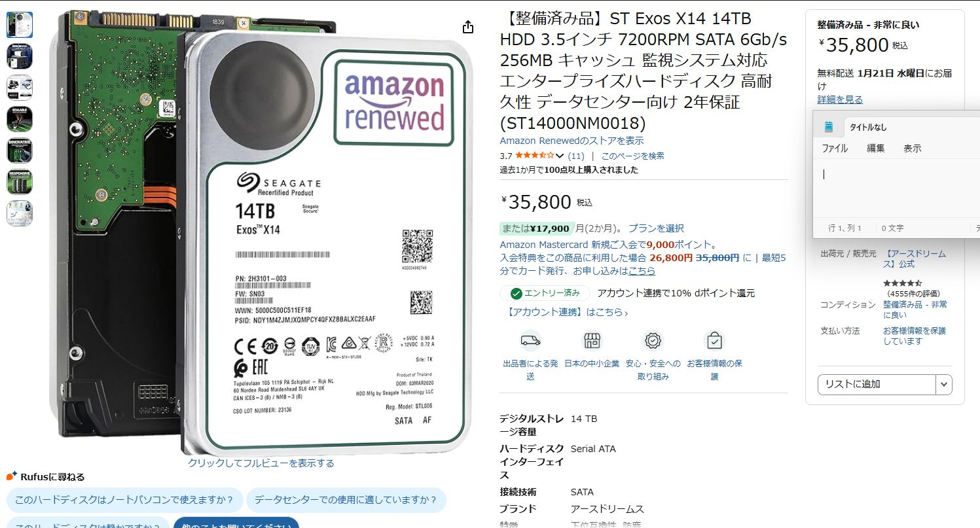Open the プランを選択 payment plan link
980x528 pixels.
(x=656, y=228)
